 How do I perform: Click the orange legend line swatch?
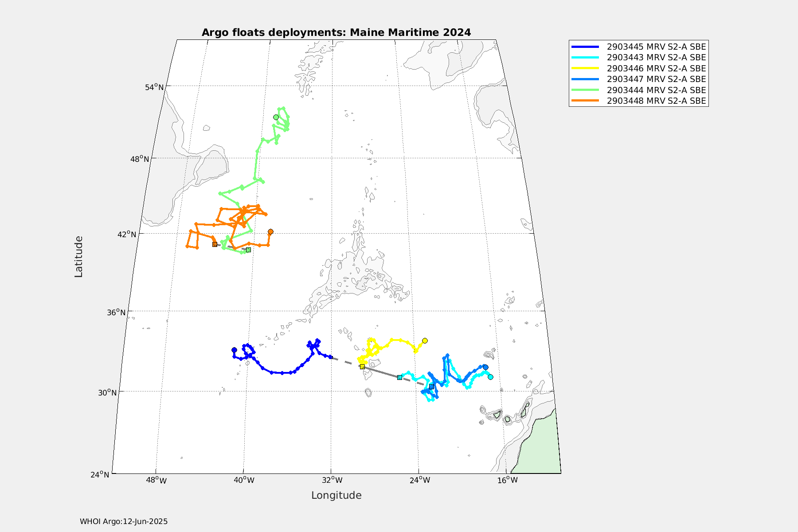click(x=585, y=101)
